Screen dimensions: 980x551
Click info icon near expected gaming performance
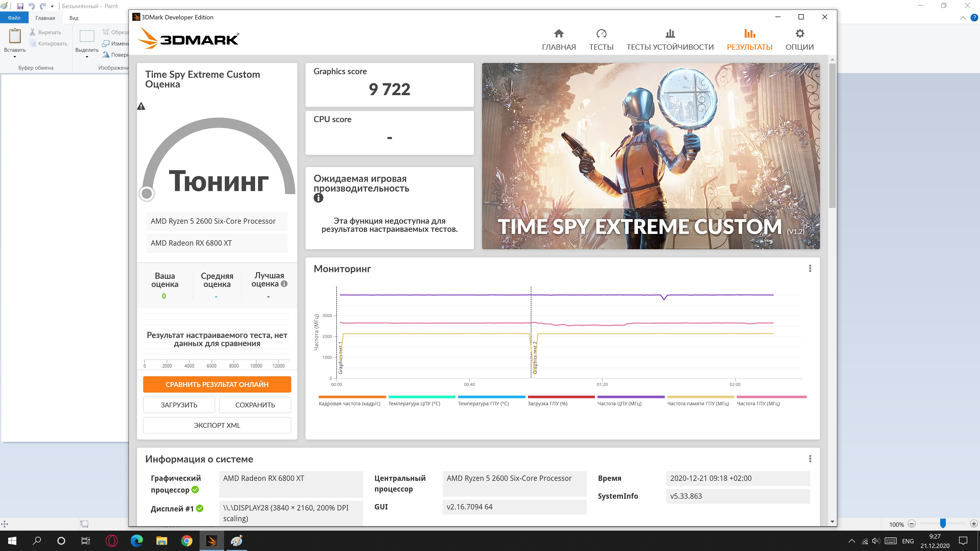(318, 198)
